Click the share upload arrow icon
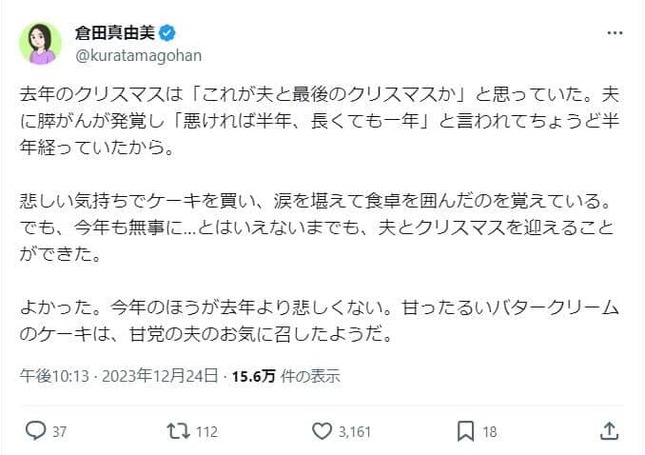Screen dimensions: 645x455 click(x=609, y=432)
